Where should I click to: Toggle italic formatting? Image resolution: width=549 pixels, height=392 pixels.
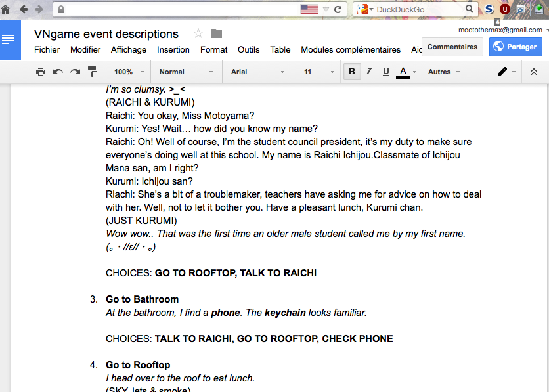pos(368,72)
